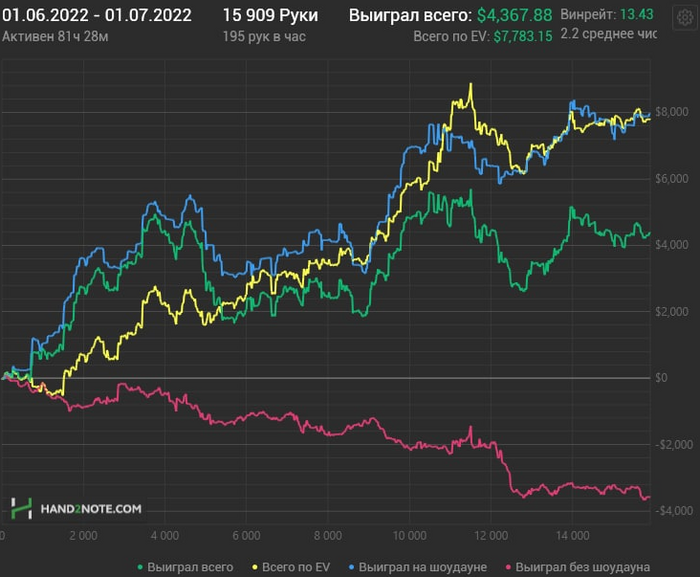Click the '195 рук в час' hands-per-hour text

(x=264, y=36)
